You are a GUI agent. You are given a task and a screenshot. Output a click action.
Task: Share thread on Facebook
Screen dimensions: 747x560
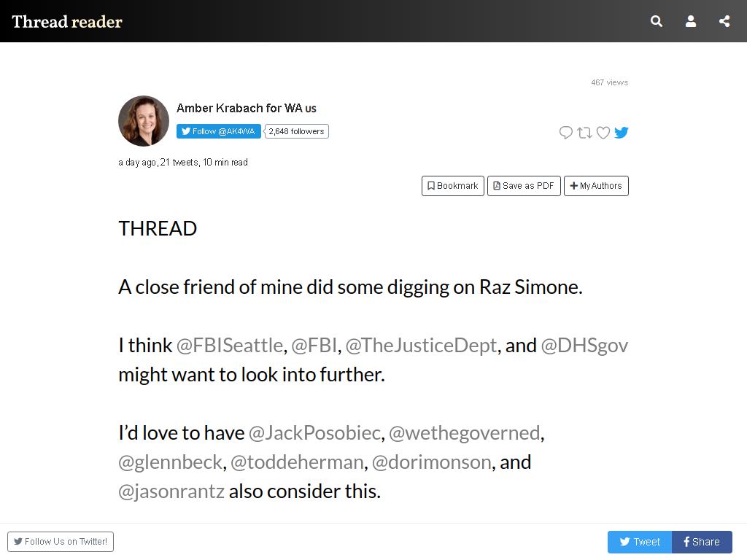coord(702,542)
